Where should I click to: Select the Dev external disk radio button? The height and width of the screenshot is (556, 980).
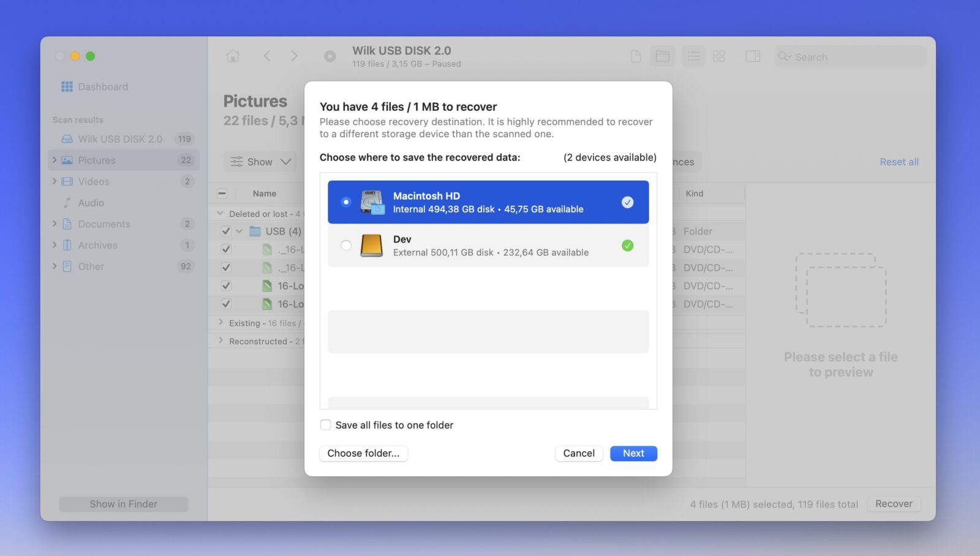[346, 246]
